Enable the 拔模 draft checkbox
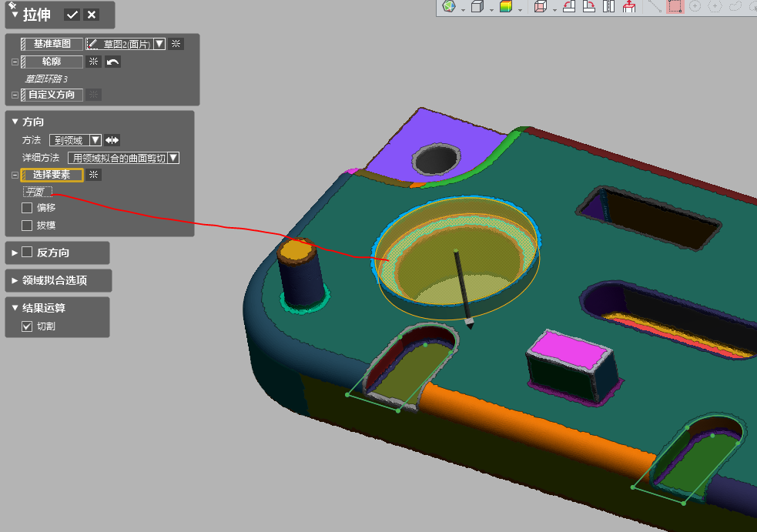This screenshot has width=757, height=532. [x=27, y=226]
